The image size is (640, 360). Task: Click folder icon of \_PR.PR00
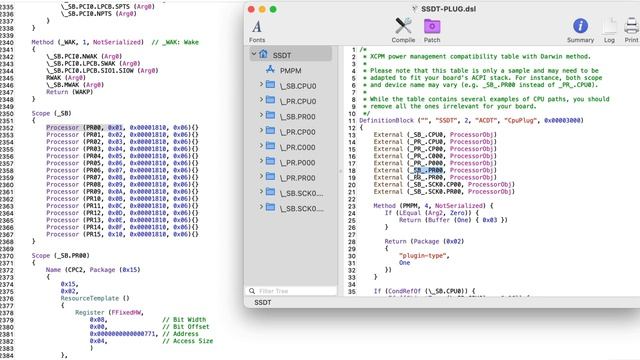point(270,177)
